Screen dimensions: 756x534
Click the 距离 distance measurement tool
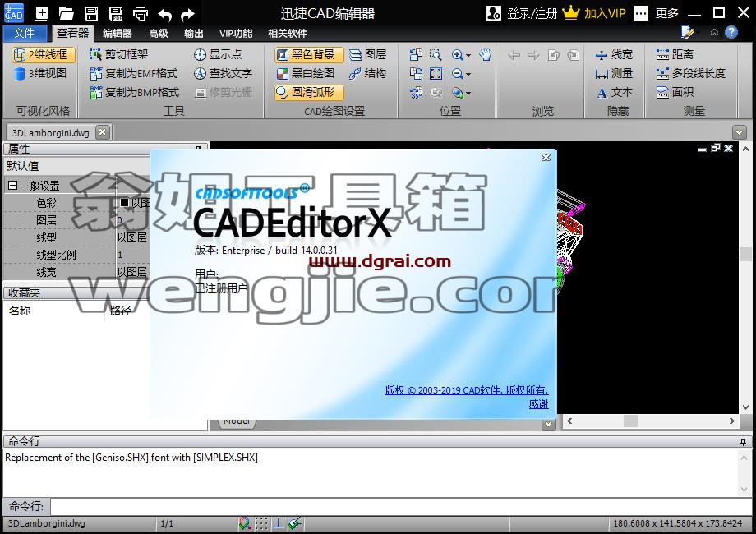tap(675, 54)
